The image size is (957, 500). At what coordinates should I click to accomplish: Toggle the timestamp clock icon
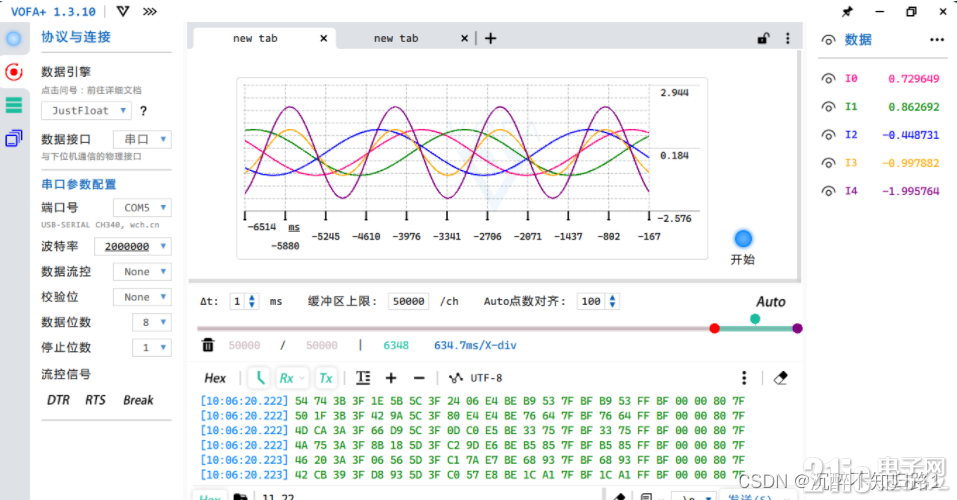tap(259, 378)
